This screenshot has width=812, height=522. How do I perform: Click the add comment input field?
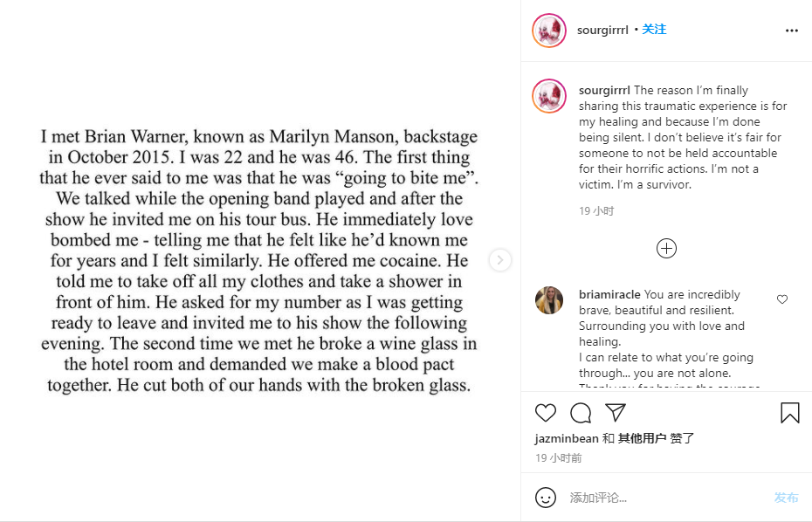664,498
